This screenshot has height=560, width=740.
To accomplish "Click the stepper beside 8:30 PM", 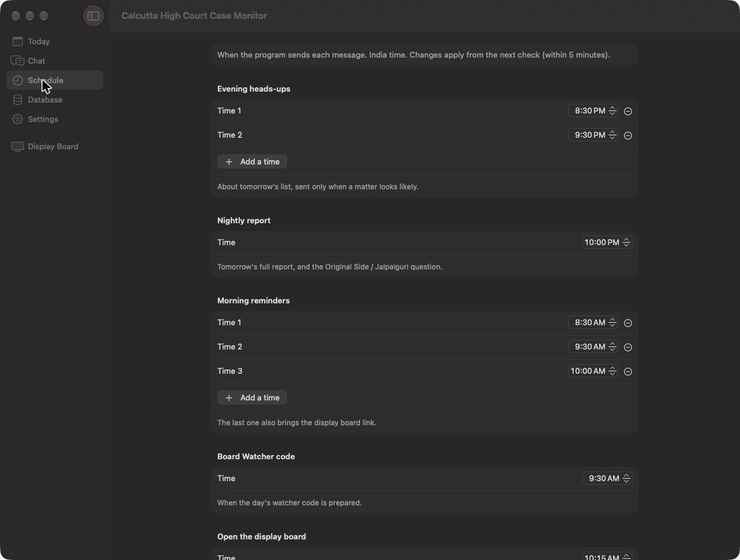I will coord(613,110).
